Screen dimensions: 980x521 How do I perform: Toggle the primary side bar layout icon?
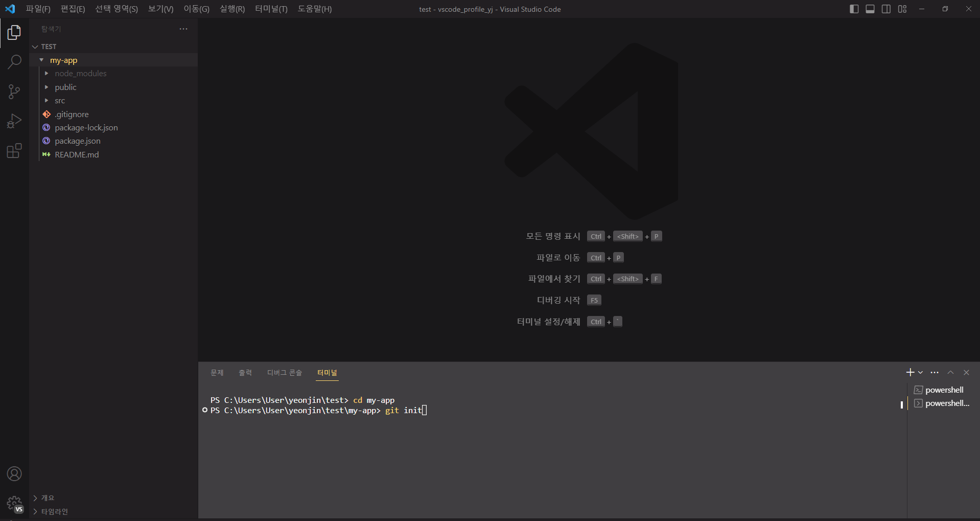(854, 9)
